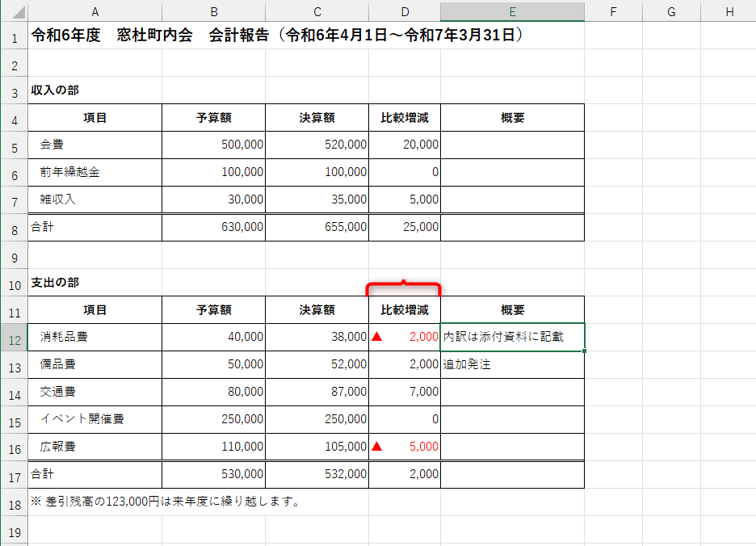Select the 38,000 settlement cell
This screenshot has width=756, height=546.
(x=317, y=338)
